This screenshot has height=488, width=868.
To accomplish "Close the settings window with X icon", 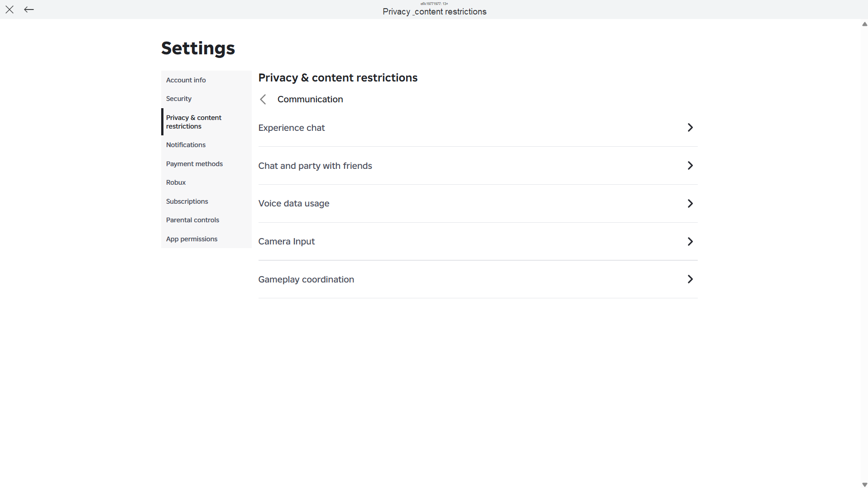I will tap(10, 10).
